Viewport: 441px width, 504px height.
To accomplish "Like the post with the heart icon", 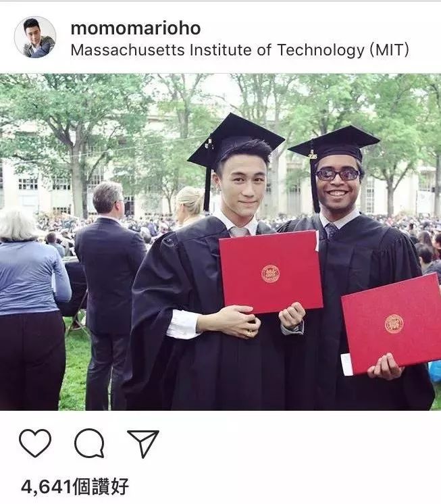I will (x=35, y=443).
